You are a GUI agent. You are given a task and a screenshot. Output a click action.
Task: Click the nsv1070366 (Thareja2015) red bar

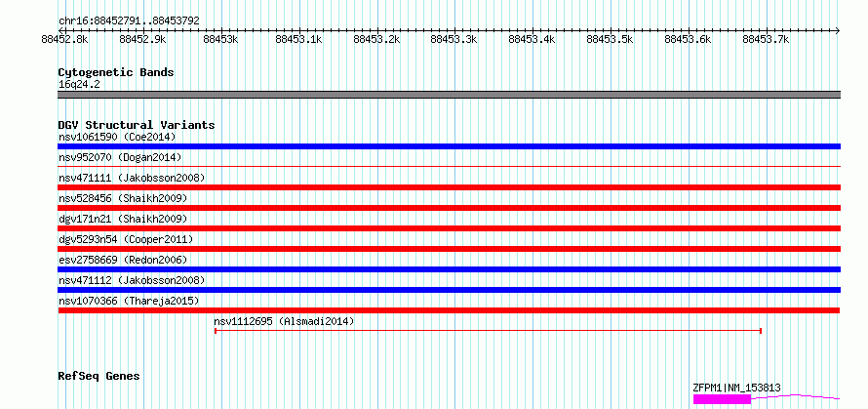449,310
